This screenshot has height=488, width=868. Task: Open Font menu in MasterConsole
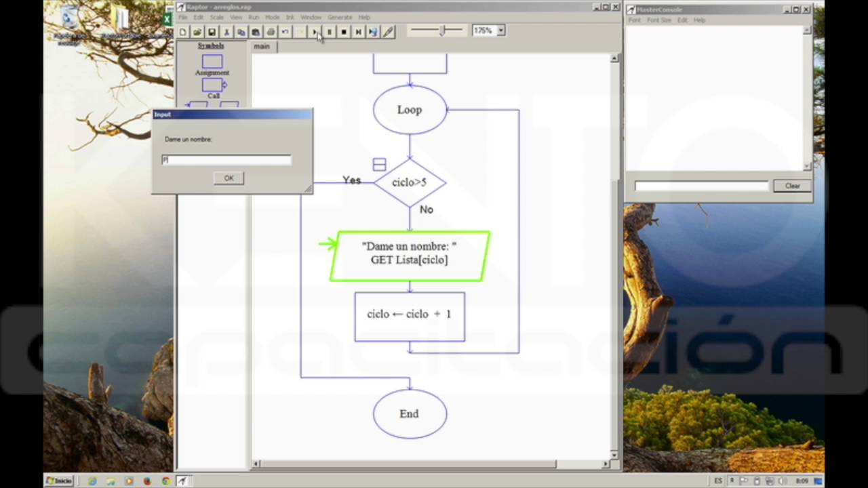point(634,20)
